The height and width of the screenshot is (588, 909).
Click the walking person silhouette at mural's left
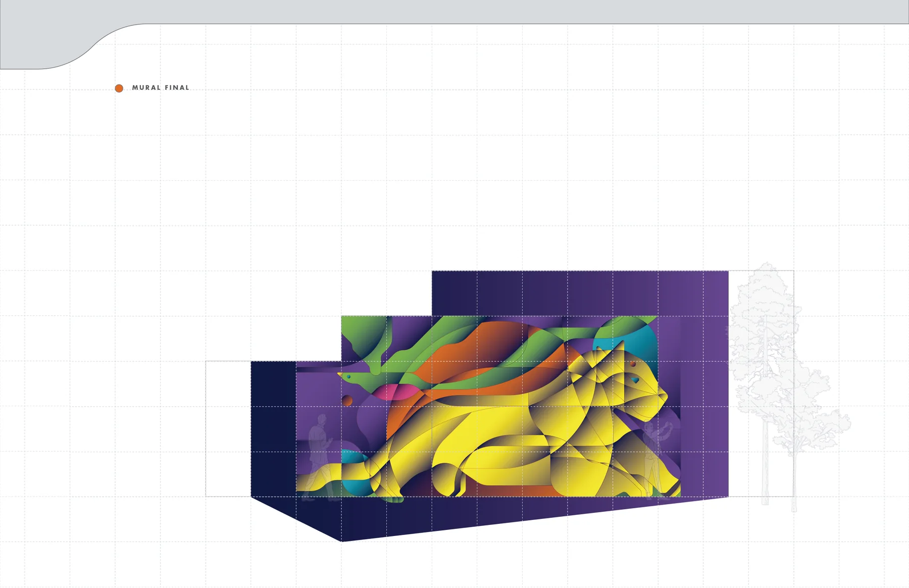(x=320, y=457)
